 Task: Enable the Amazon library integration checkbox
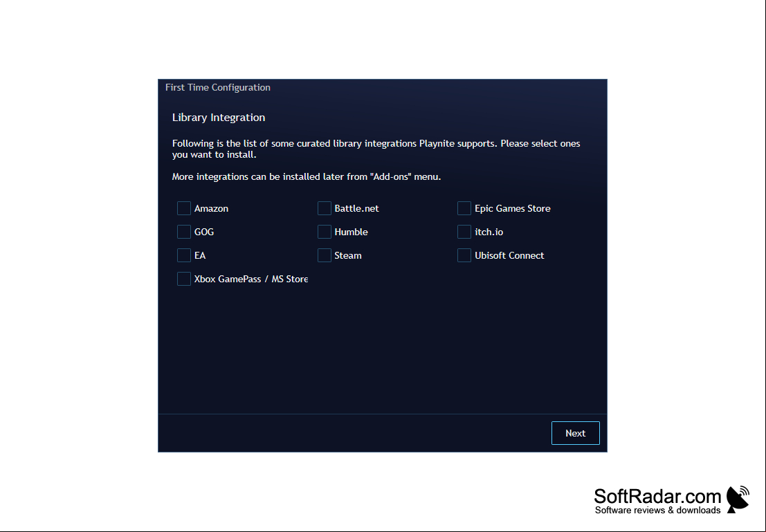click(183, 208)
